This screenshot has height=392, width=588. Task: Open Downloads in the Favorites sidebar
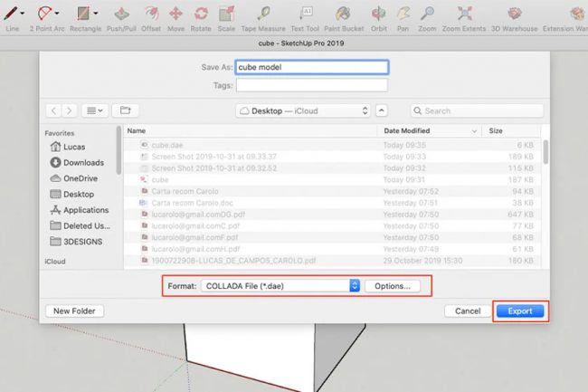coord(83,162)
